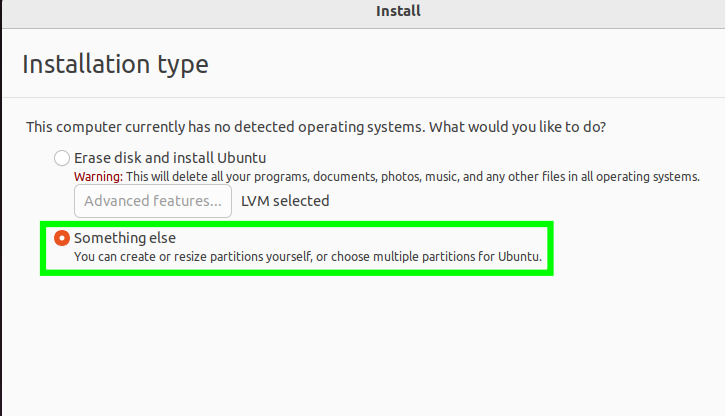
Task: Click the empty space right of "LVM selected"
Action: pyautogui.click(x=500, y=201)
